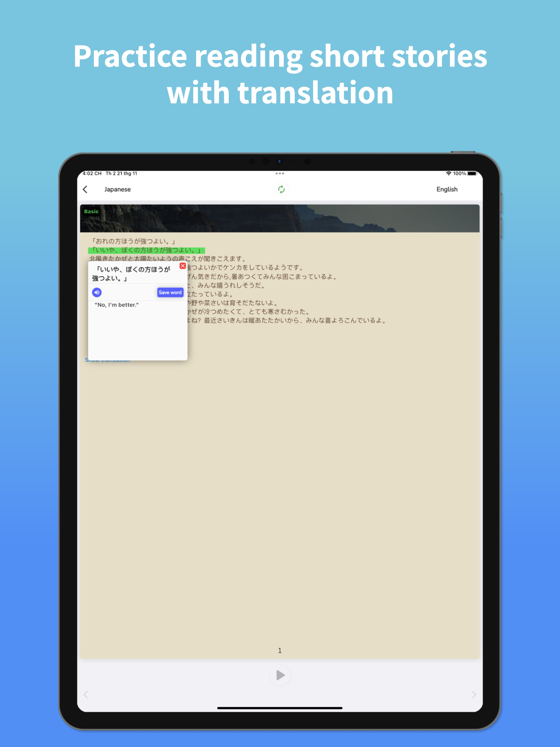Play audio with the blue speaker icon
The image size is (560, 747).
tap(97, 293)
